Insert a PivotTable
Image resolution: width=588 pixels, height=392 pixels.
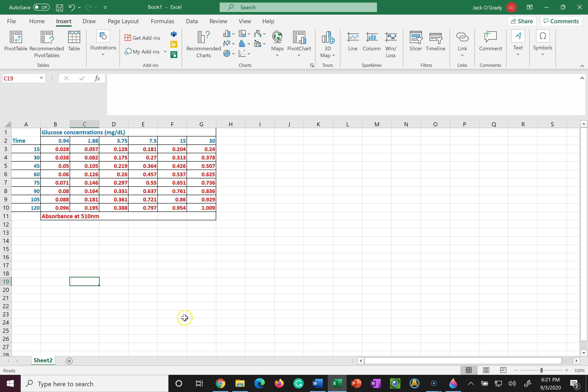15,43
